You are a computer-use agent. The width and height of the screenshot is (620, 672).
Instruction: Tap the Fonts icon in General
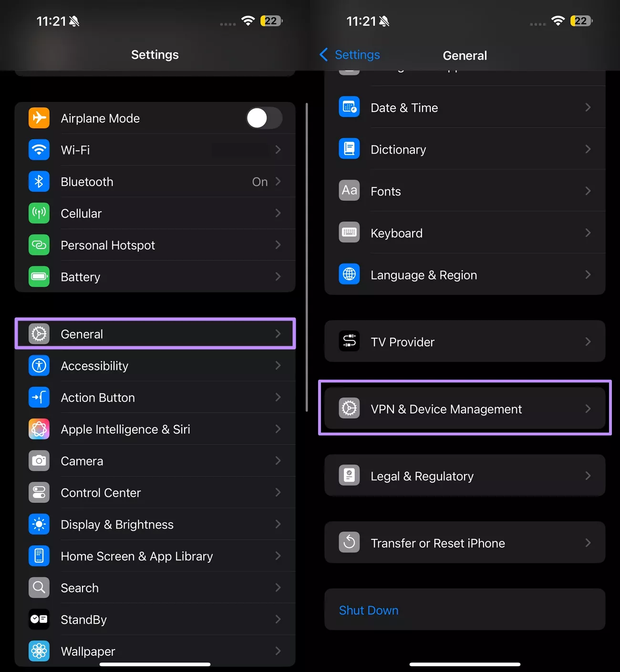[349, 190]
